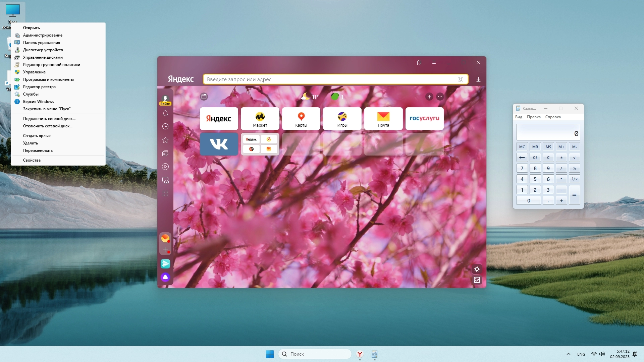Screen dimensions: 644x362
Task: Open notifications bell in Yandex sidebar
Action: click(x=165, y=113)
